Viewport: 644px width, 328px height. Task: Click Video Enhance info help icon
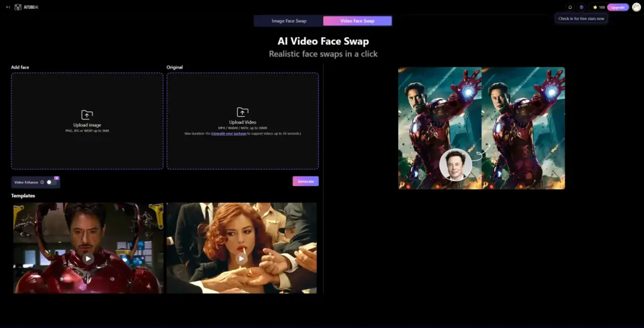coord(42,182)
